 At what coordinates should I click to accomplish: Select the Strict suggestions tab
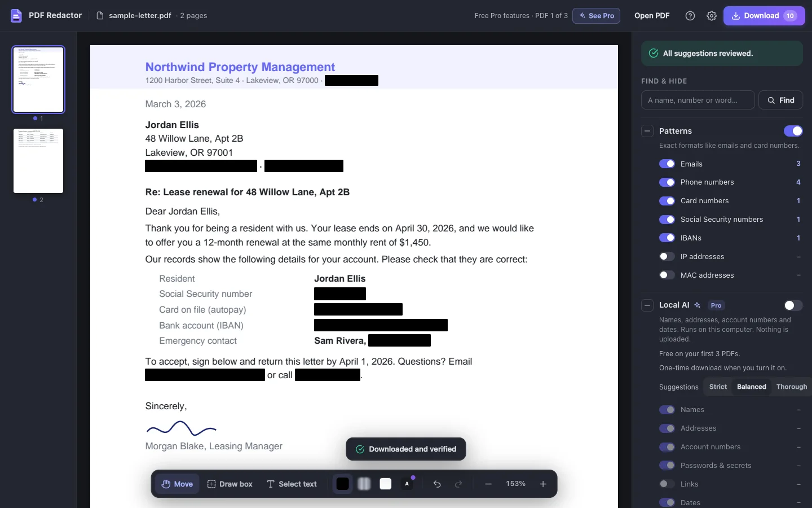click(x=718, y=387)
